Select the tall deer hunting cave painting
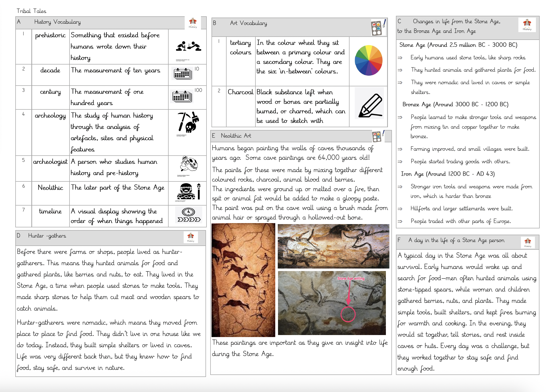The height and width of the screenshot is (392, 555). [243, 280]
